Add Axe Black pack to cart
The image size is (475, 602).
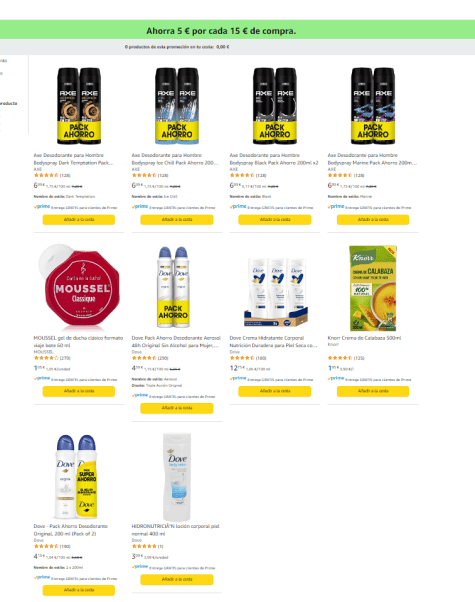(x=275, y=220)
